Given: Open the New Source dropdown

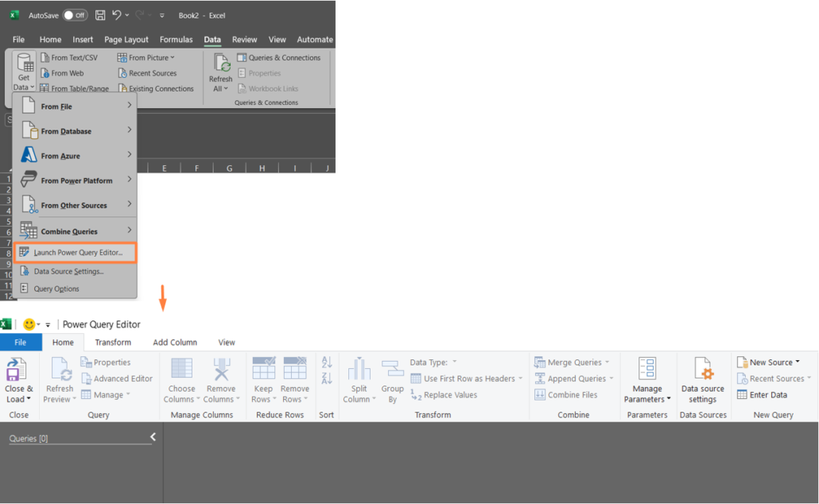Looking at the screenshot, I should [x=798, y=362].
